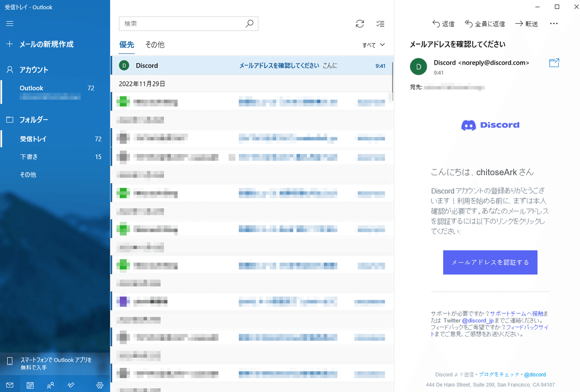Click the magnifier search icon
Viewport: 580px width, 392px height.
pyautogui.click(x=249, y=23)
